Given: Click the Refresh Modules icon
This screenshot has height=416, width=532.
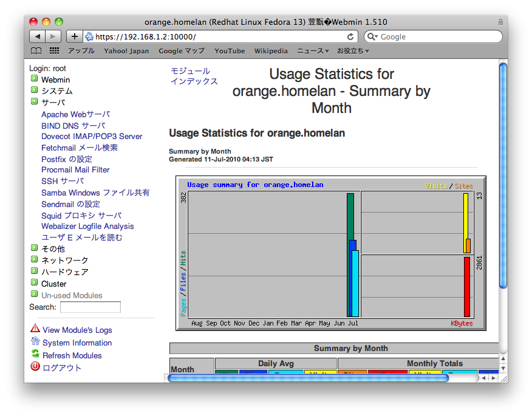Looking at the screenshot, I should tap(35, 355).
